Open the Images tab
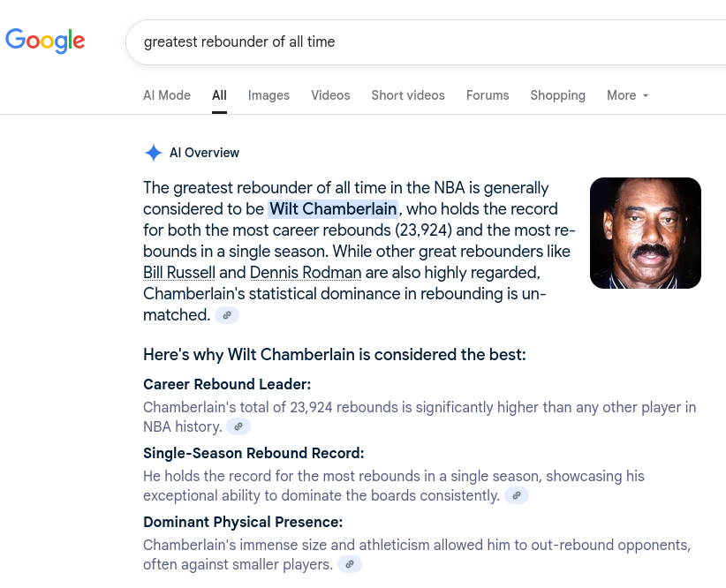 pyautogui.click(x=268, y=95)
